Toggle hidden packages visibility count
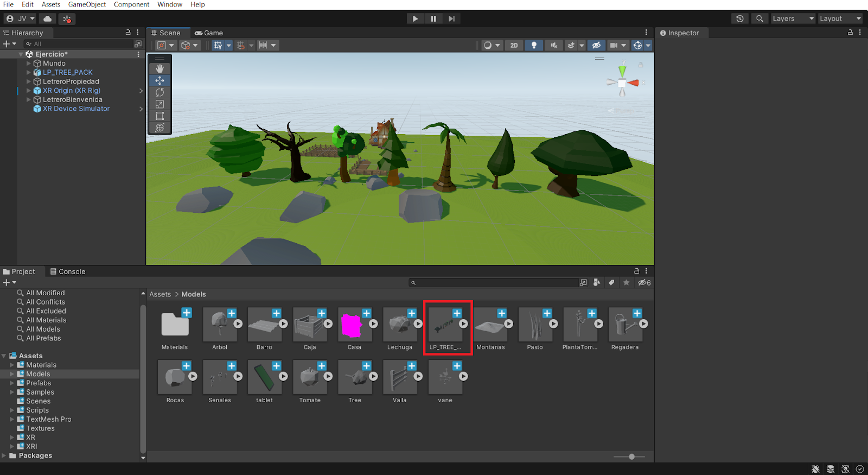 (644, 282)
